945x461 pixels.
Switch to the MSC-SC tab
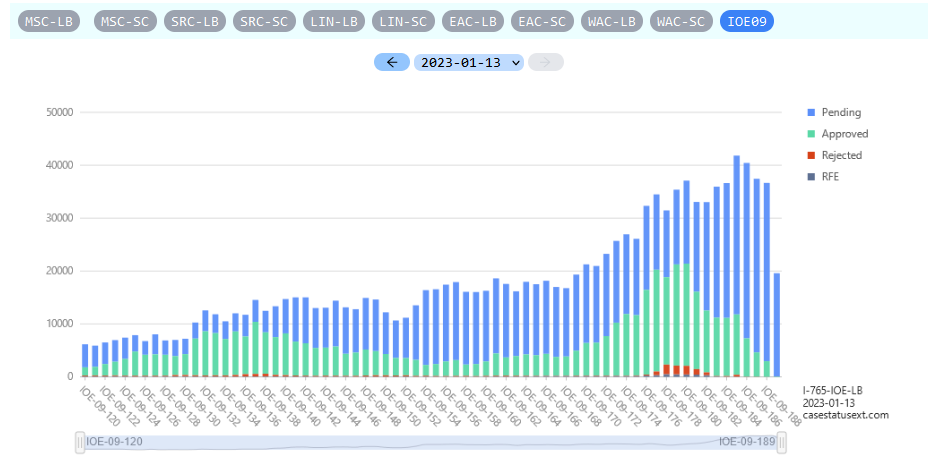(125, 21)
